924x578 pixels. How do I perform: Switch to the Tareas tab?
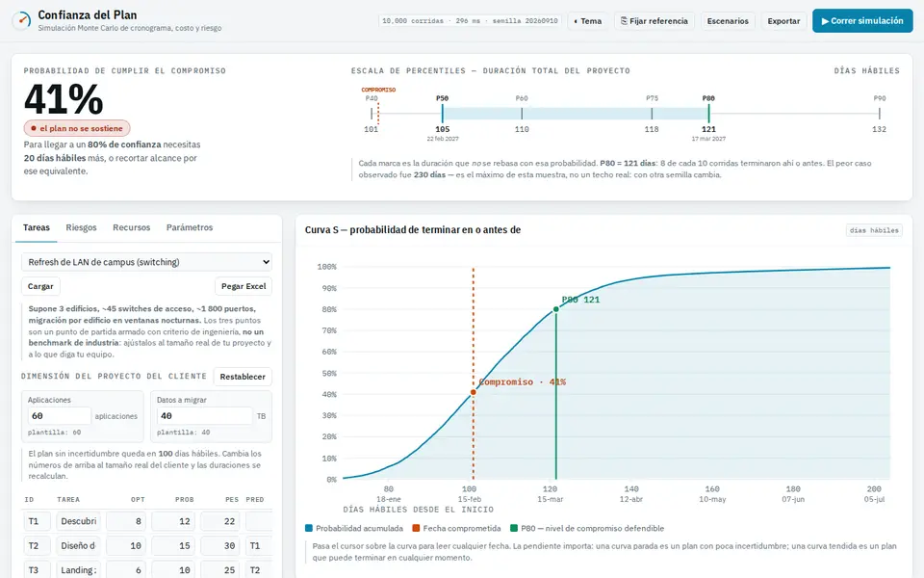click(x=37, y=227)
